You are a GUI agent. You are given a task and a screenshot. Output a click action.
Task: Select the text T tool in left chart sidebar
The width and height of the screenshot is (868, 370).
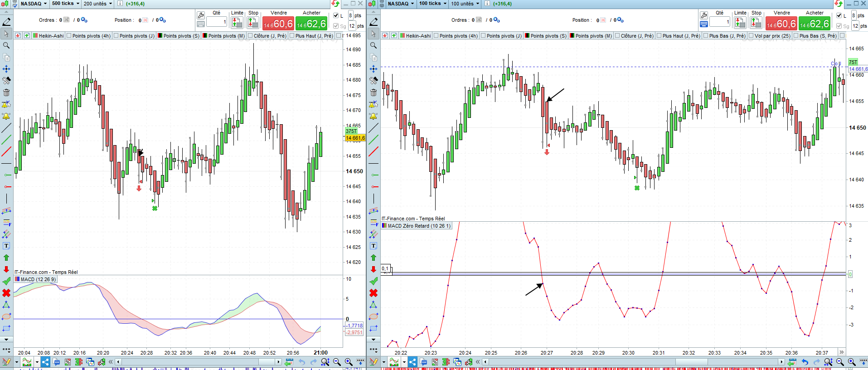click(6, 246)
